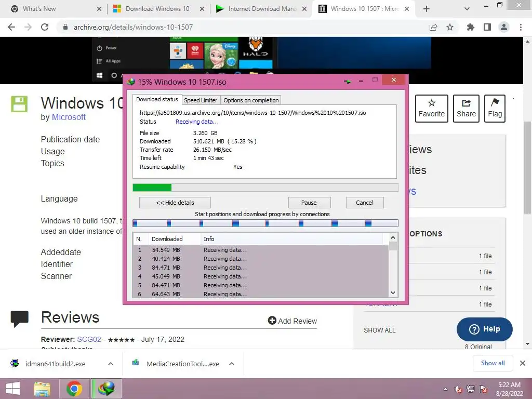Open Microsoft author link
This screenshot has height=399, width=532.
(69, 117)
